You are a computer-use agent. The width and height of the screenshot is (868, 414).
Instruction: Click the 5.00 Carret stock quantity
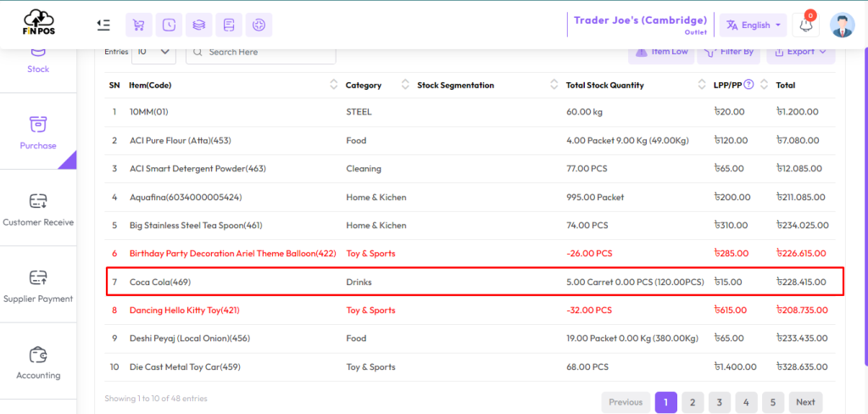point(635,283)
